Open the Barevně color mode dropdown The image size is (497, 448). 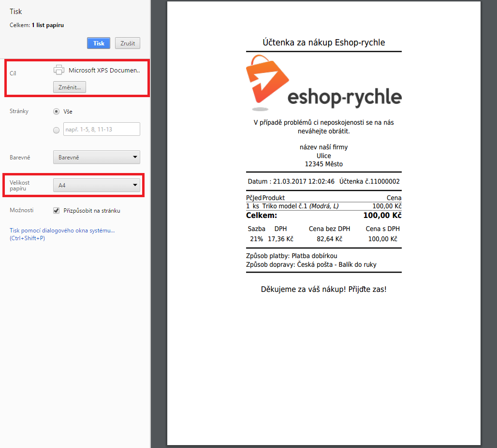[x=96, y=157]
